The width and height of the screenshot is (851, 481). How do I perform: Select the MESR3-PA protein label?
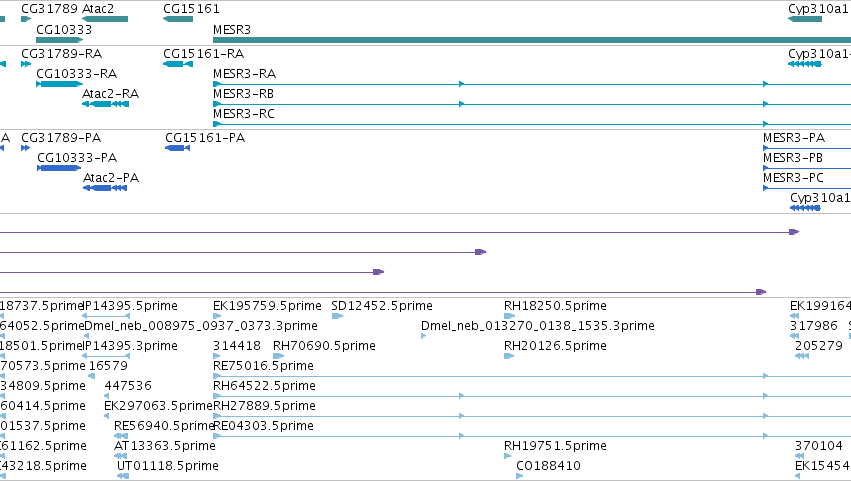click(793, 138)
